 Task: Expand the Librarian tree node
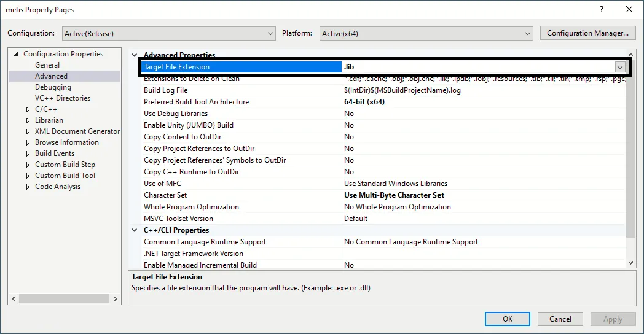28,120
